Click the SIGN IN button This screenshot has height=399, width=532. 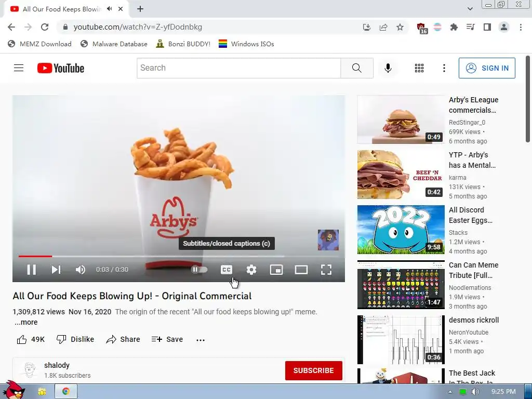click(487, 68)
